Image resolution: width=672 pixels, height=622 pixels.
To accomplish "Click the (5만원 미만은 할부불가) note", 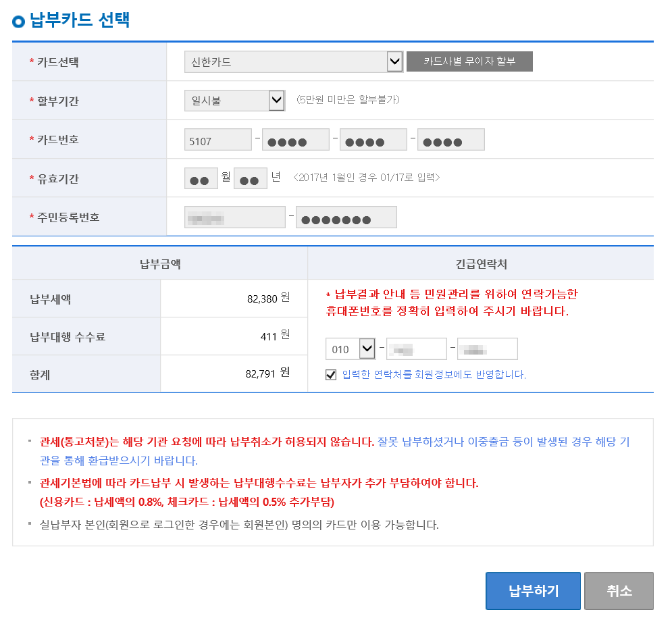I will point(348,99).
